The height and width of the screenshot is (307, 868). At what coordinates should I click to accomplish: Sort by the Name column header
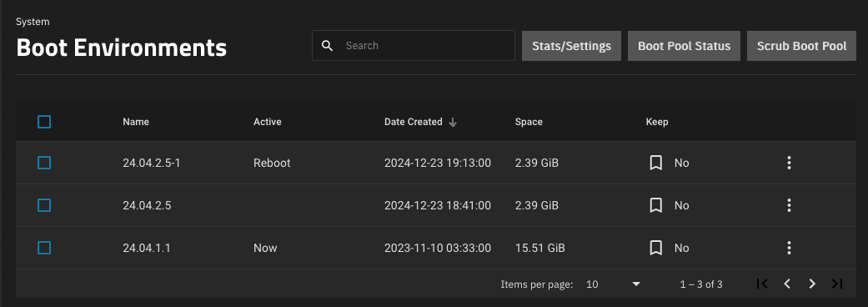coord(136,122)
